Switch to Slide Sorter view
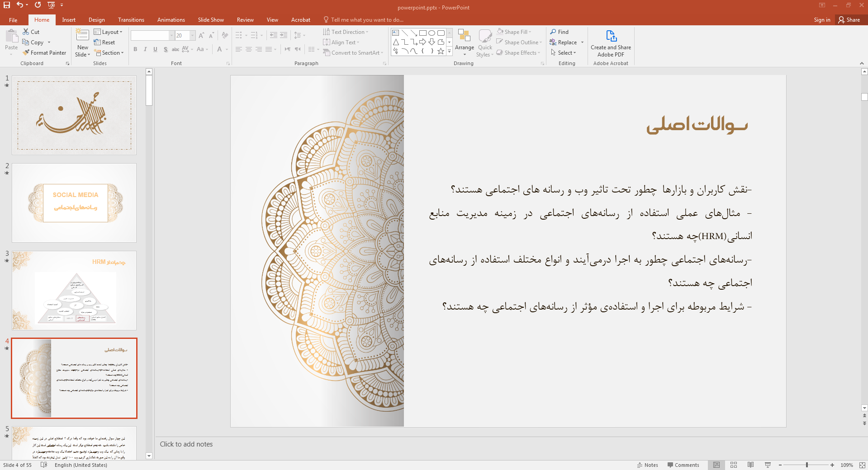Image resolution: width=868 pixels, height=470 pixels. [x=734, y=465]
